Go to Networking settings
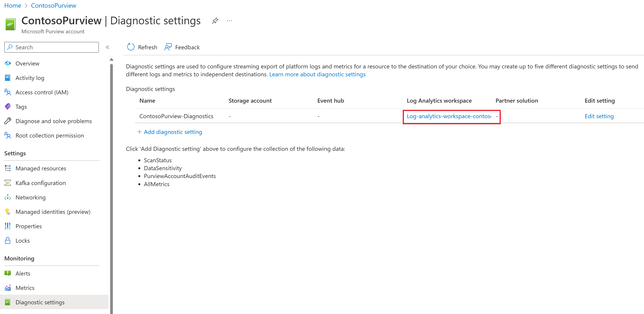644x314 pixels. [30, 197]
